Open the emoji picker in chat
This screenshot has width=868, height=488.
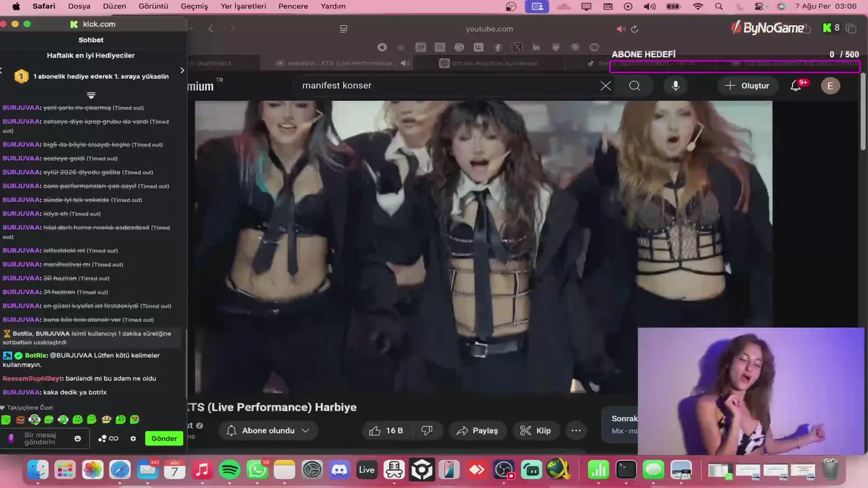[x=77, y=439]
